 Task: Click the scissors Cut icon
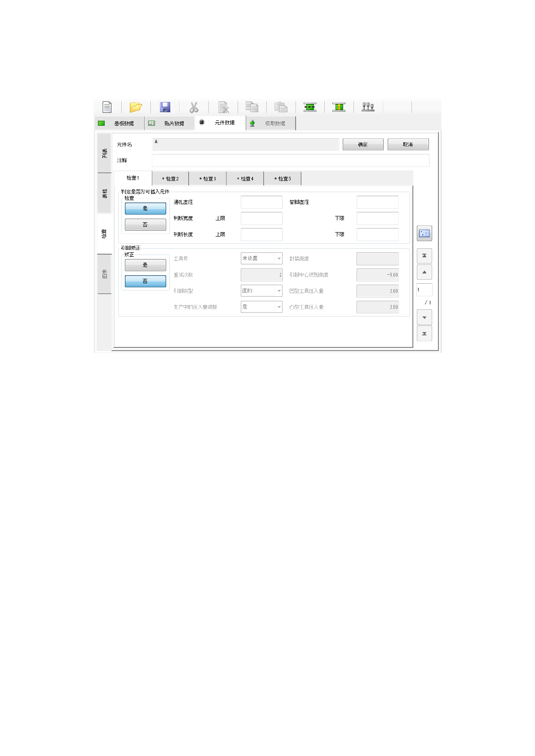[194, 107]
